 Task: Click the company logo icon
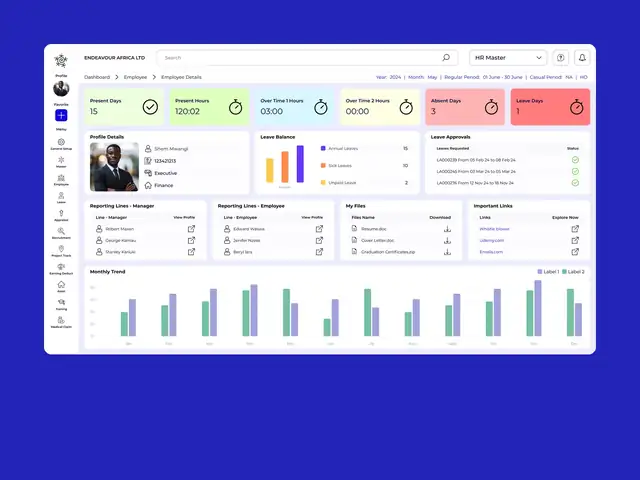click(61, 61)
